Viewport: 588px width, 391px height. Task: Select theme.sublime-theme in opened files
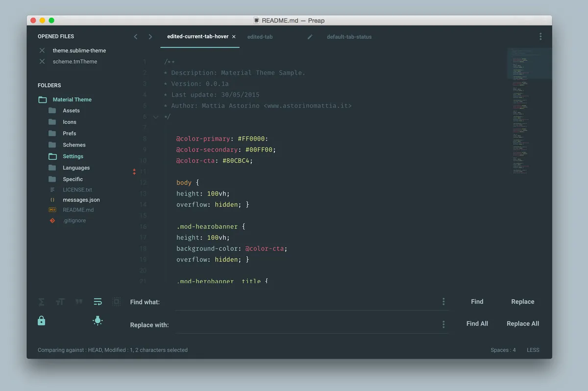pos(79,50)
